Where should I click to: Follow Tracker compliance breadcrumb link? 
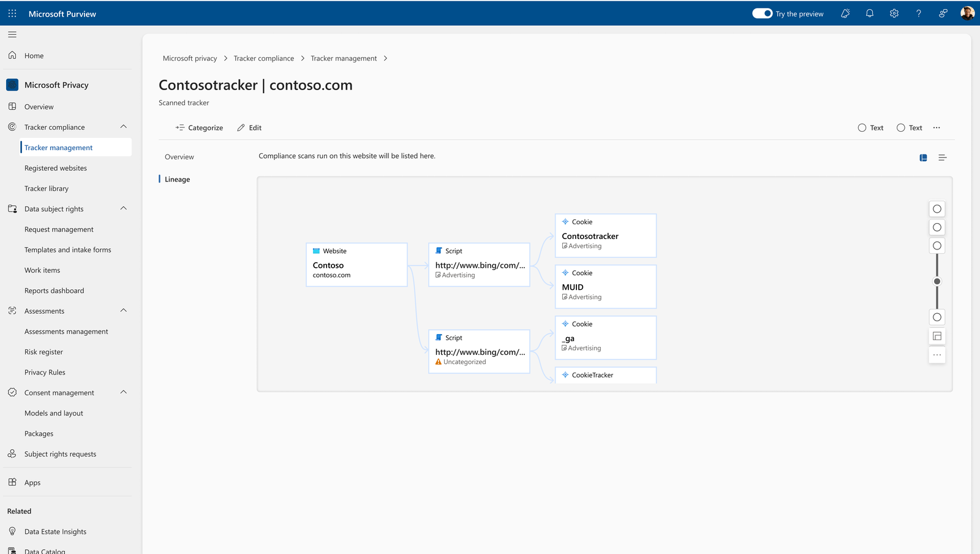coord(264,58)
